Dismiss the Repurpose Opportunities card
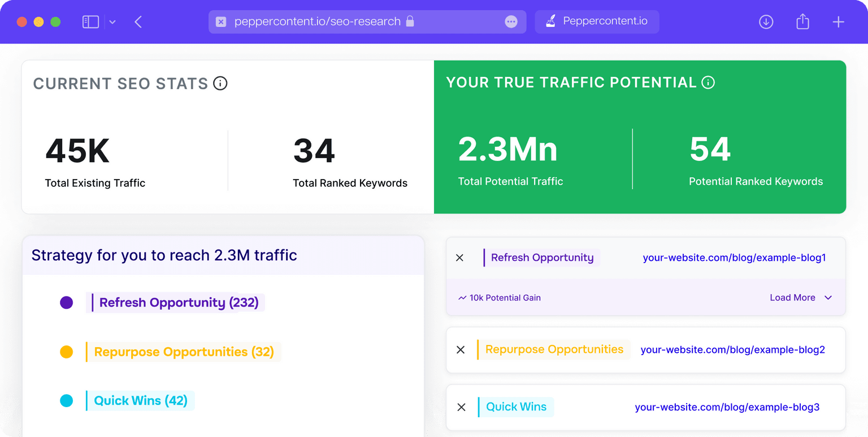 click(461, 350)
